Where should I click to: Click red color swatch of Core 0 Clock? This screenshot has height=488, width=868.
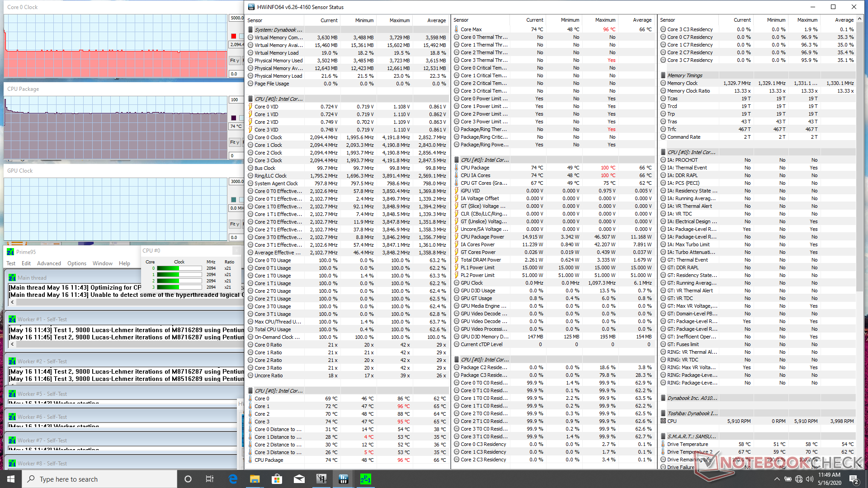234,36
